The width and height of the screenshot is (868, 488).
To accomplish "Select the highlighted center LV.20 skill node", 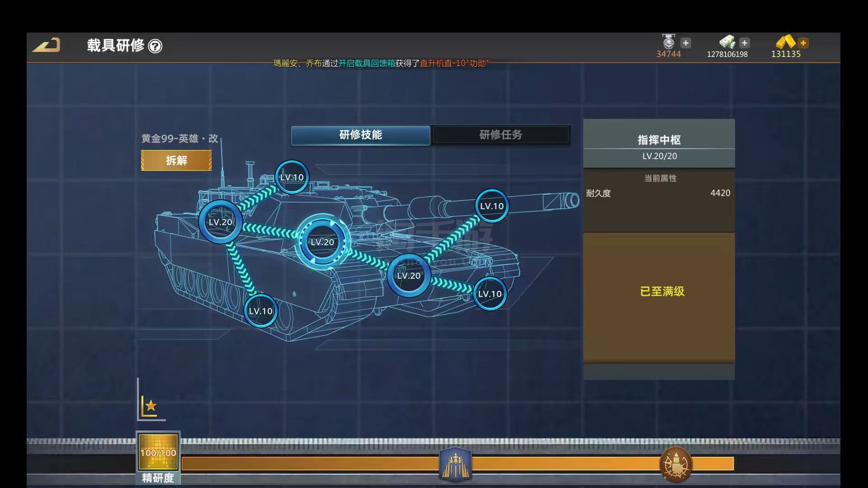I will click(x=322, y=242).
